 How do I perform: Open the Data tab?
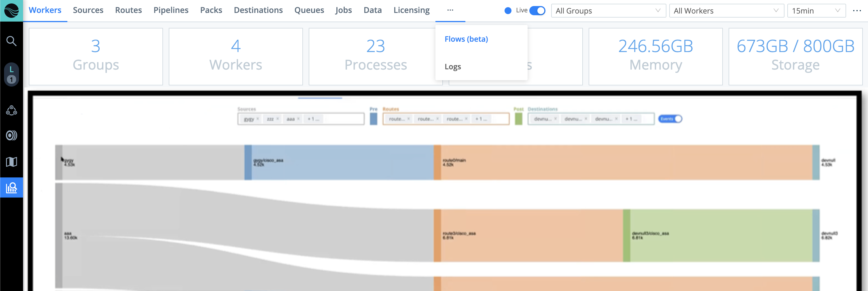(372, 10)
